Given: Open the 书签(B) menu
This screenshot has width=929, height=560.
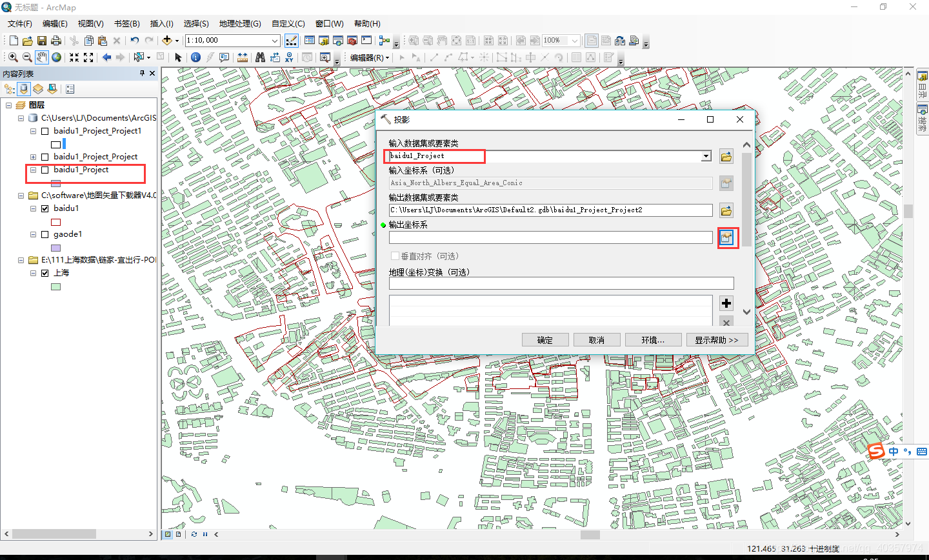Looking at the screenshot, I should point(126,24).
